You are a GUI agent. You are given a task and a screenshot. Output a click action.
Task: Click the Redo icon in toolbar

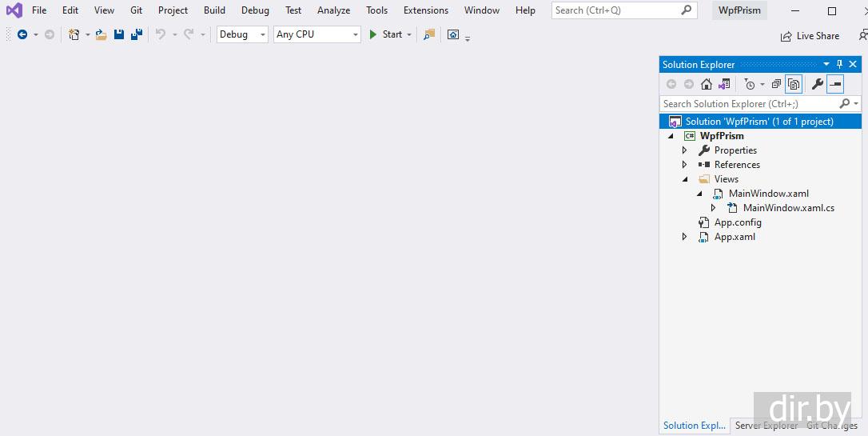pyautogui.click(x=189, y=34)
